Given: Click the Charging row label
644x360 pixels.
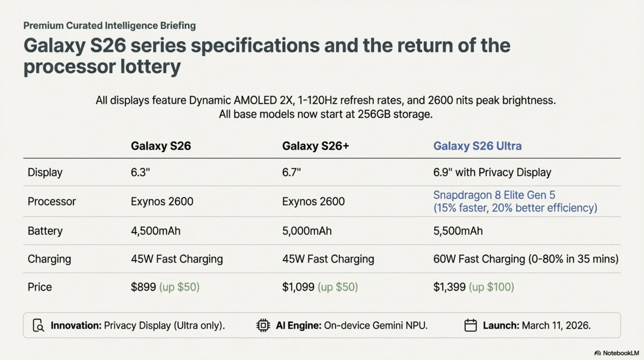Looking at the screenshot, I should 49,259.
